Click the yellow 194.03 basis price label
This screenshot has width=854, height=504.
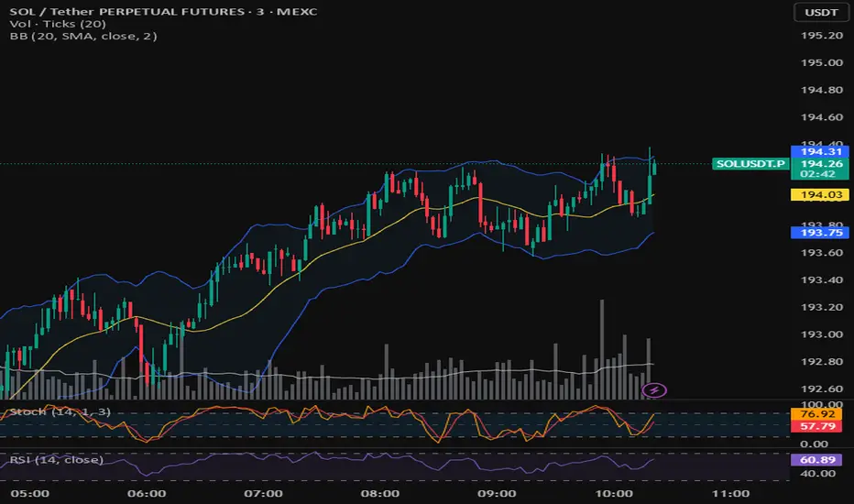point(821,194)
